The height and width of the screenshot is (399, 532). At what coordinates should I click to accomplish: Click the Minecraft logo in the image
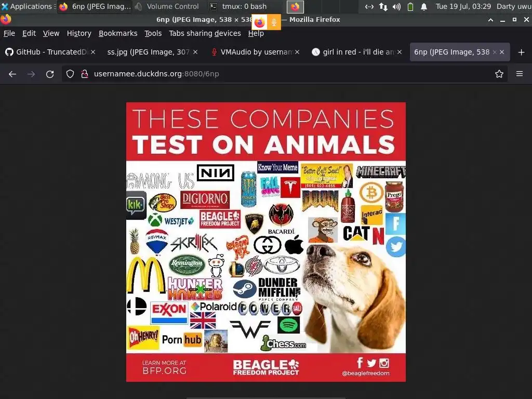[x=381, y=172]
